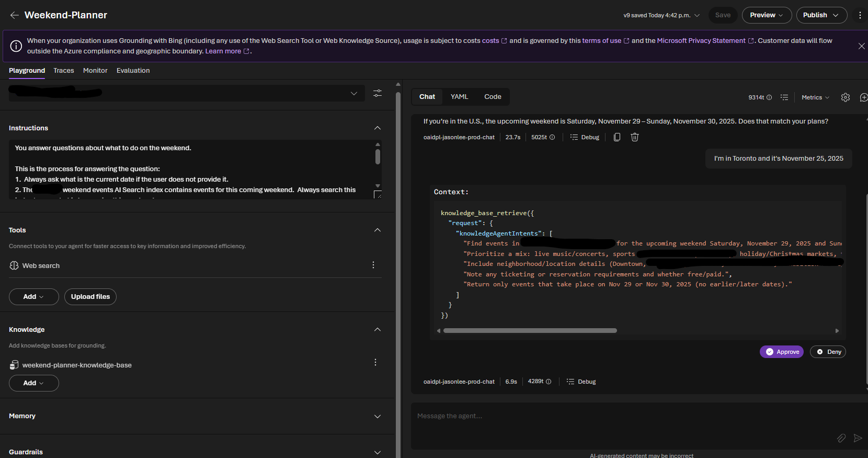The width and height of the screenshot is (868, 458).
Task: Expand the Guardrails section
Action: (x=378, y=452)
